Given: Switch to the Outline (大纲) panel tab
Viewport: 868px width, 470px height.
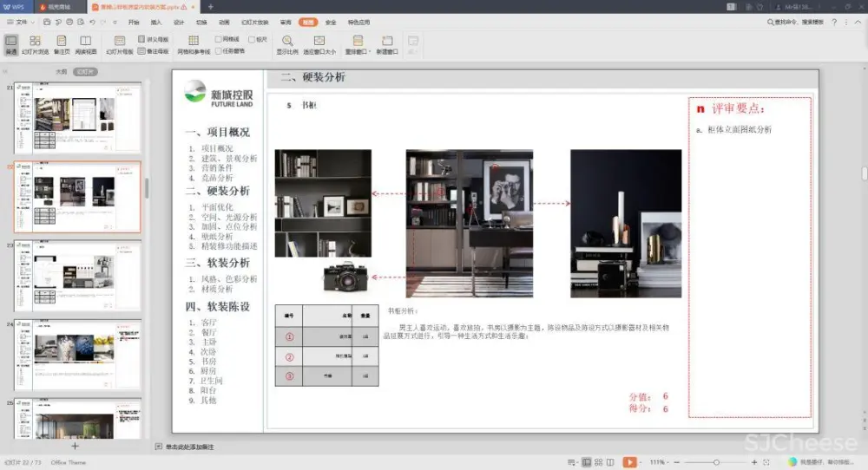Looking at the screenshot, I should coord(61,72).
